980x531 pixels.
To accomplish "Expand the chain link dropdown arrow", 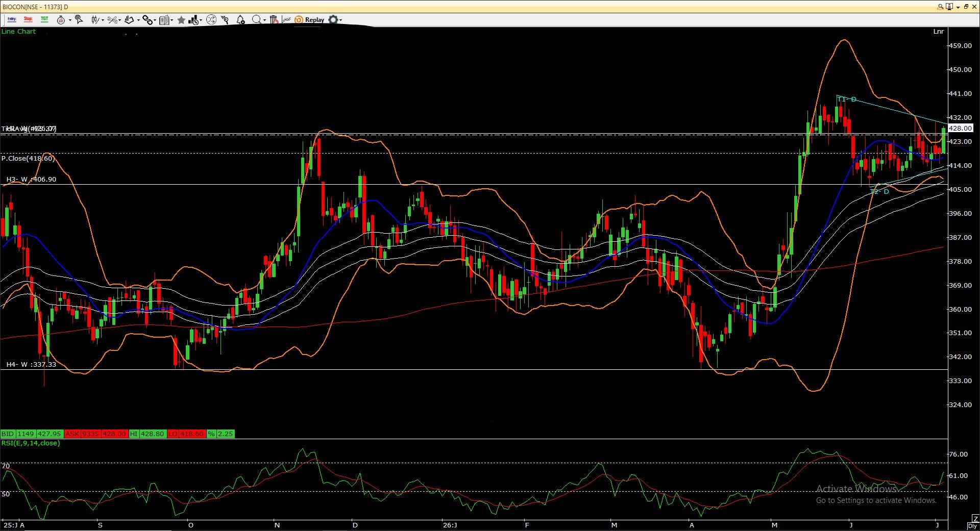I will tap(155, 20).
